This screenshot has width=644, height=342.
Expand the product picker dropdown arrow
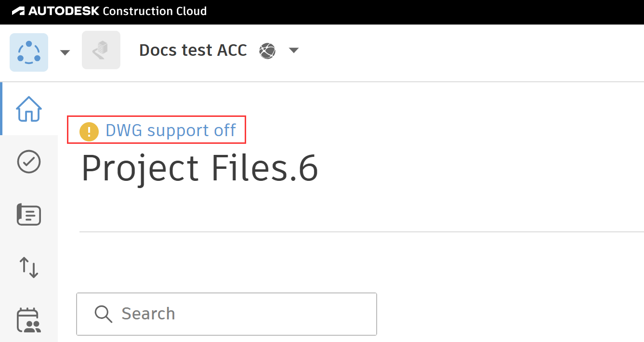tap(65, 52)
